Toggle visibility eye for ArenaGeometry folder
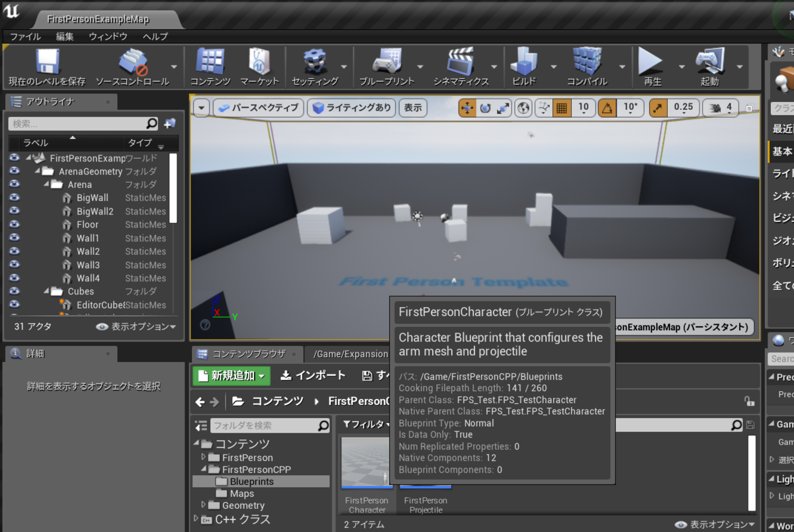Screen dimensions: 794x532 (15, 171)
